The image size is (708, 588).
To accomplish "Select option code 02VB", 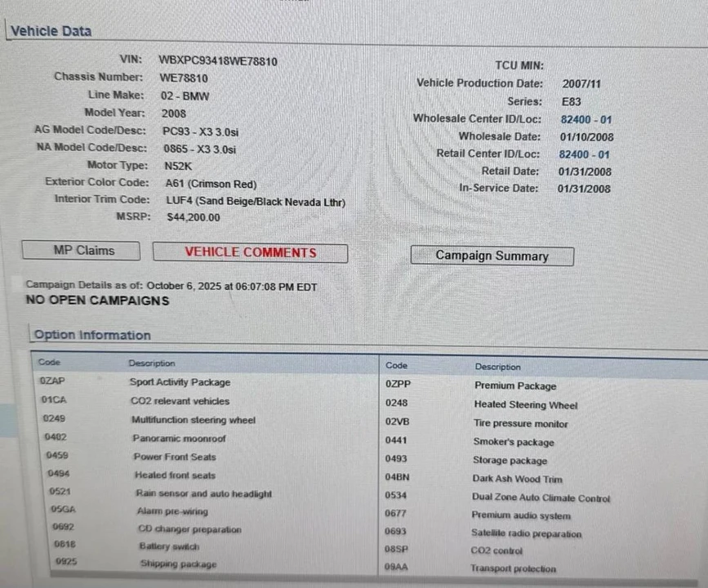I will coord(398,421).
